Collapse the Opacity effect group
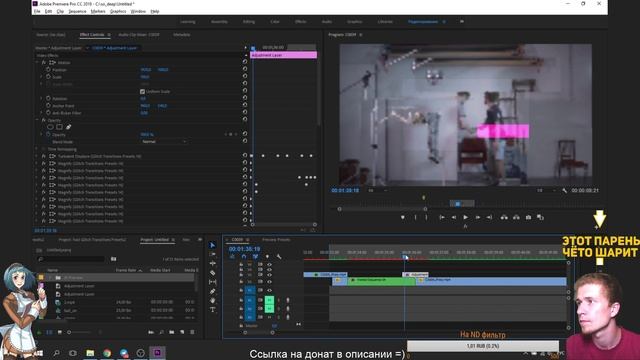This screenshot has height=360, width=640. pyautogui.click(x=37, y=120)
